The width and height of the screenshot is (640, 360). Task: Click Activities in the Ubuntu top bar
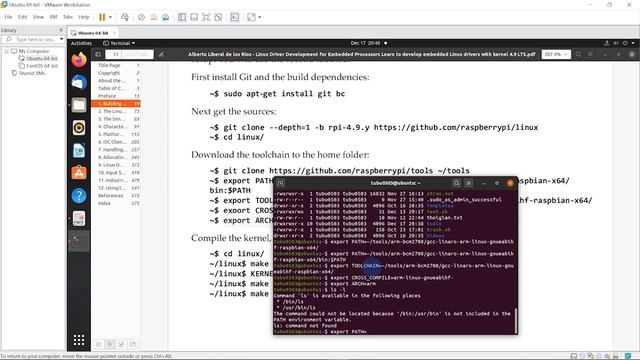click(x=81, y=43)
